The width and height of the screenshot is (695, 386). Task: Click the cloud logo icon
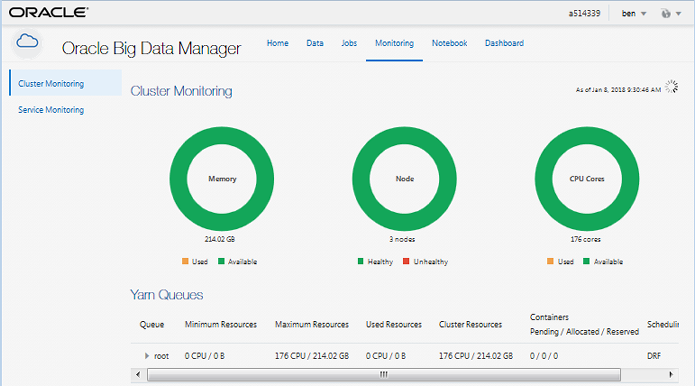coord(27,43)
